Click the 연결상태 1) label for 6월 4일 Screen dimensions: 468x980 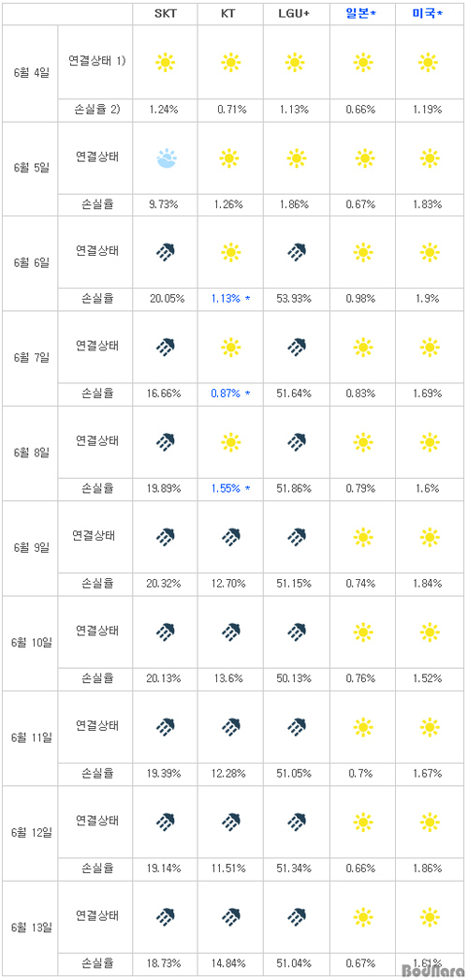96,61
